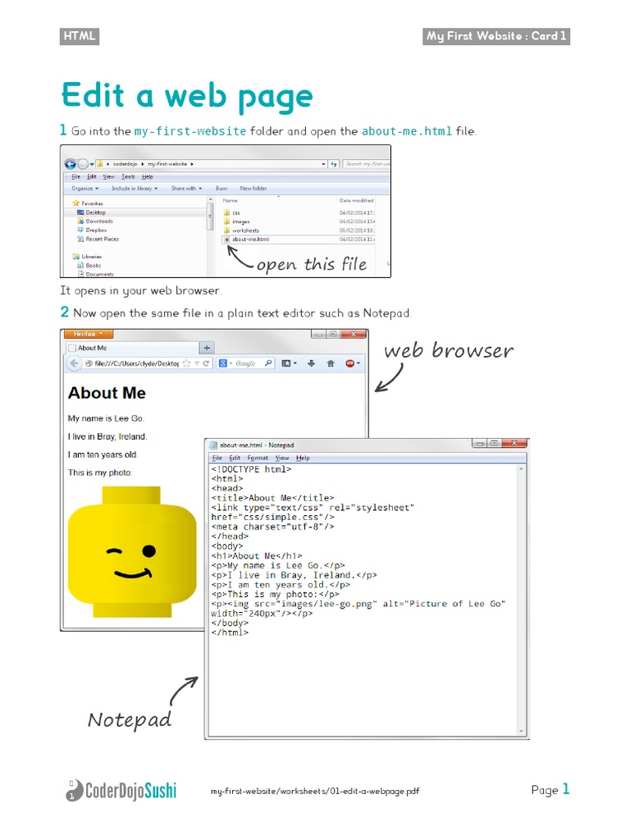The image size is (630, 840).
Task: Click the worksheets folder icon in Explorer
Action: tap(226, 231)
